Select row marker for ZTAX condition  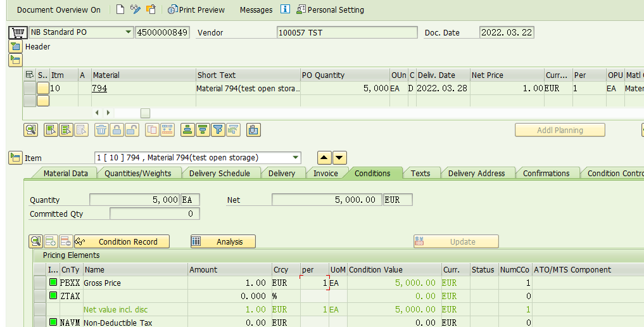(x=40, y=296)
